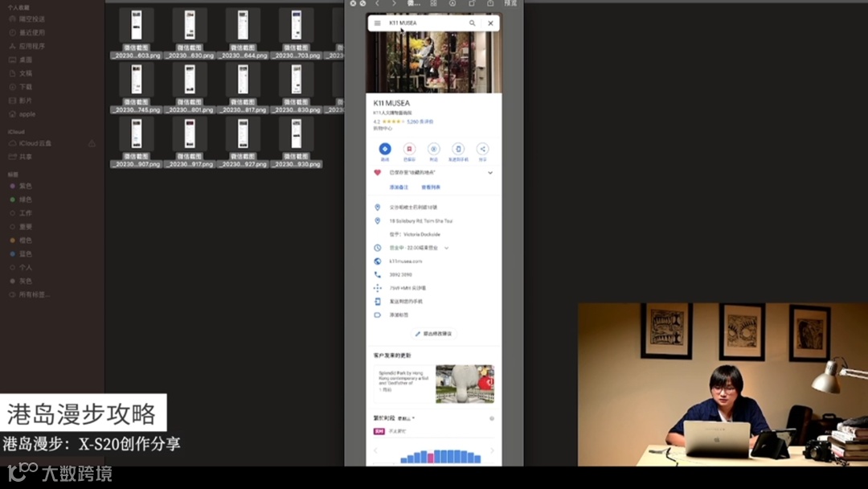Select the Green tag in the sidebar
The image size is (868, 489).
[21, 199]
